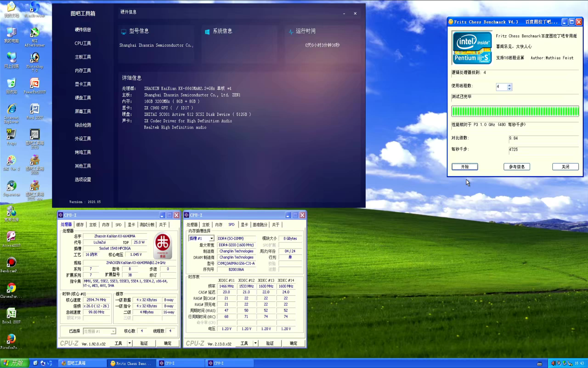
Task: Click 参考信息 button in Fritz Chess Benchmark
Action: 517,167
